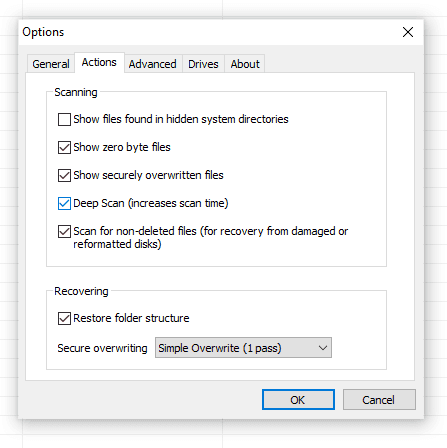Viewport: 447px width, 448px height.
Task: Click the Cancel button
Action: (379, 400)
